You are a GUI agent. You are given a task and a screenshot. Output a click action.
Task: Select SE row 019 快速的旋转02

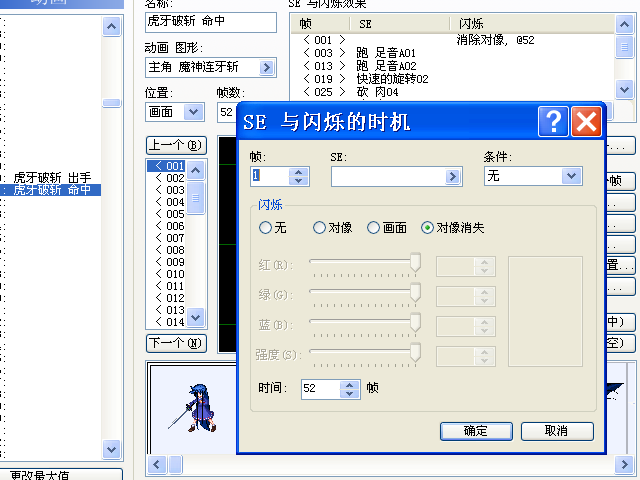click(452, 79)
